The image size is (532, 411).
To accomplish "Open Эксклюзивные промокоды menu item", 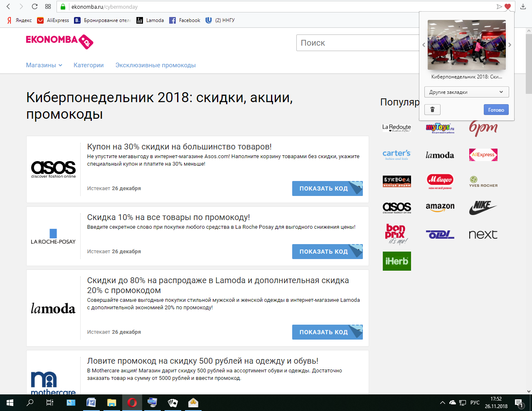I will coord(155,65).
